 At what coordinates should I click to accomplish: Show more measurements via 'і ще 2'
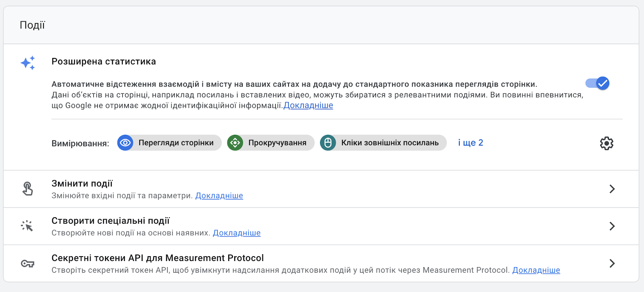click(x=471, y=143)
